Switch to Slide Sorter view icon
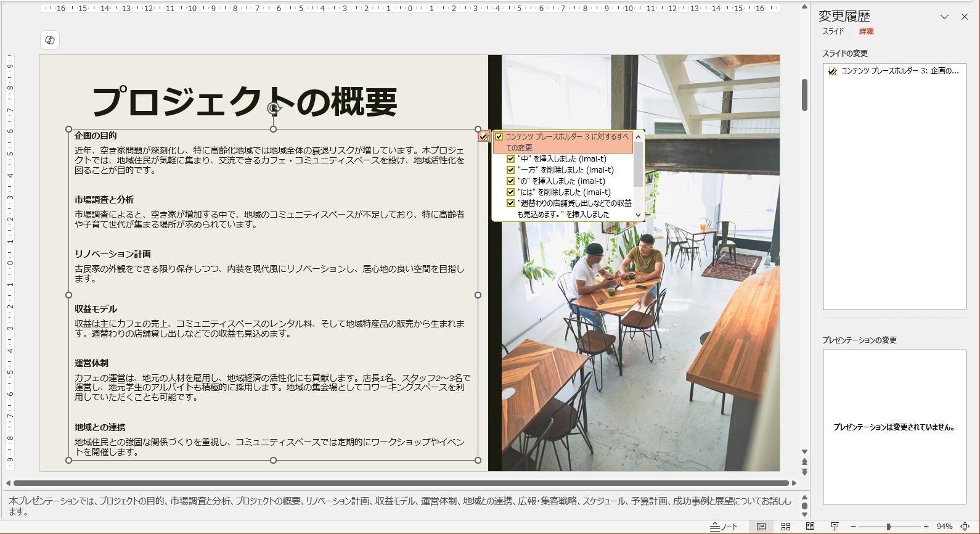980x534 pixels. click(786, 527)
